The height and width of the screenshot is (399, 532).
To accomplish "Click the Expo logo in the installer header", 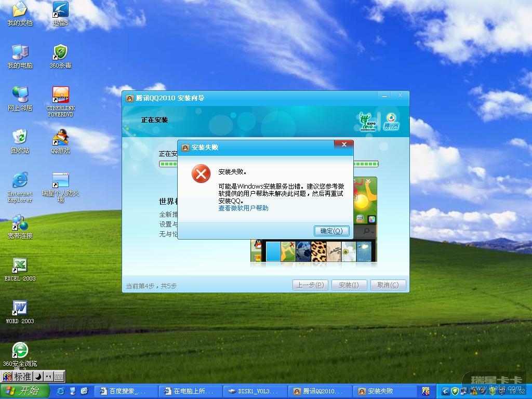I will coord(368,122).
